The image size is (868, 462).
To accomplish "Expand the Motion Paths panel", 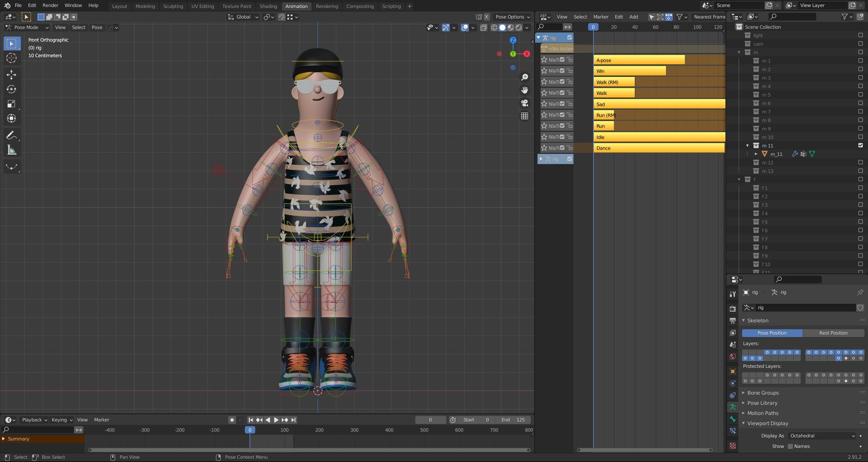I will [x=763, y=413].
